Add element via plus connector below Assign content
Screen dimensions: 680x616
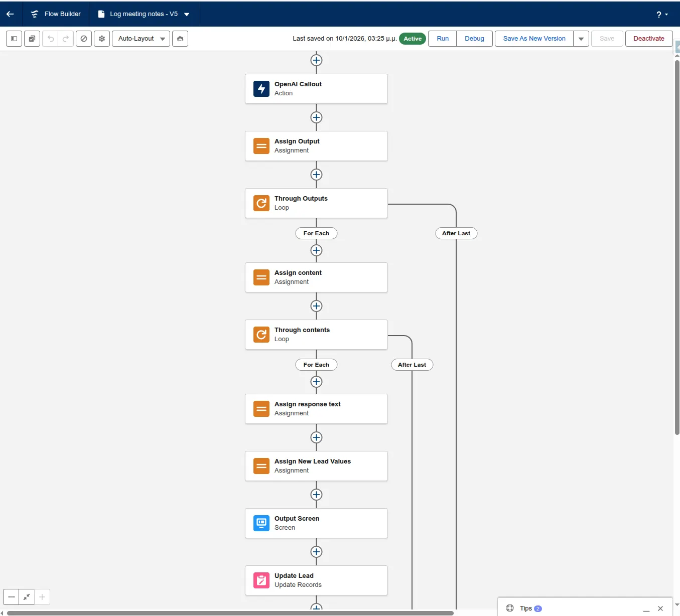(x=316, y=306)
